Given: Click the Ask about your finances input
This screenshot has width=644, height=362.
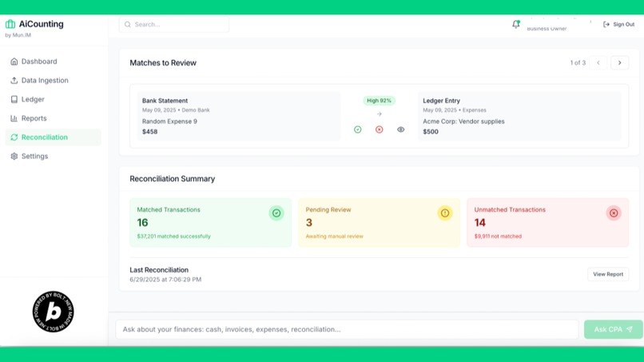Looking at the screenshot, I should 347,329.
